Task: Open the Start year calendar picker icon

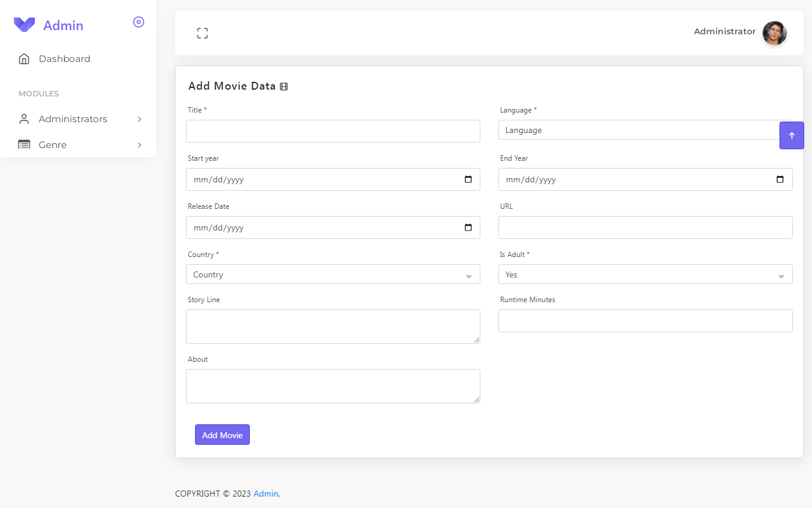Action: (469, 179)
